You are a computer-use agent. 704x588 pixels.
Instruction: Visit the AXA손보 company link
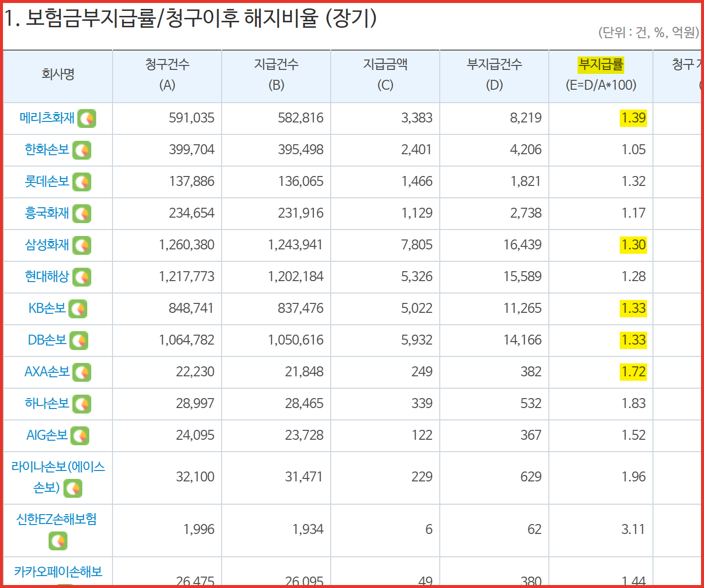pos(47,372)
